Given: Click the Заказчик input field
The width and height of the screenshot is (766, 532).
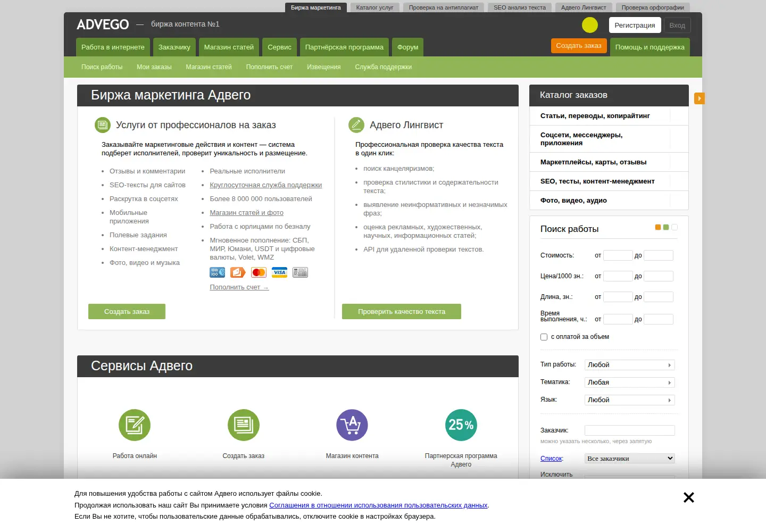Looking at the screenshot, I should point(630,430).
